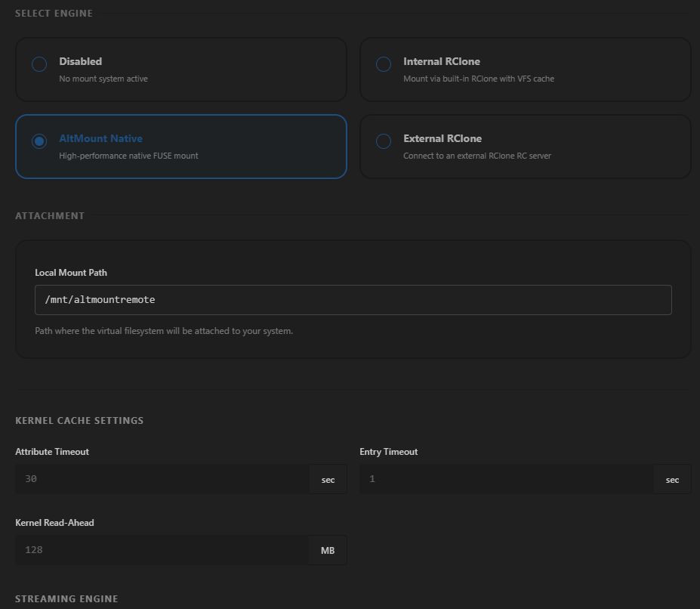Screen dimensions: 700x609
Task: Click the 'Internal RClone' card title
Action: (442, 62)
